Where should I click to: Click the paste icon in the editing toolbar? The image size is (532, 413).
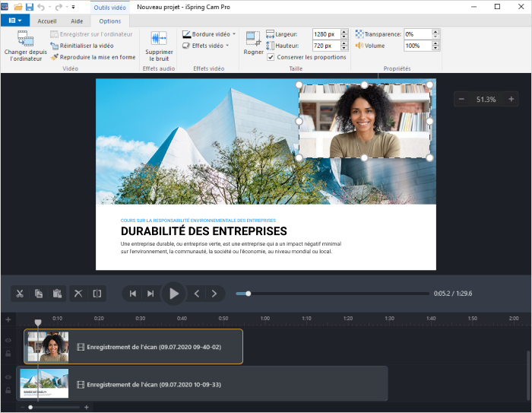click(x=57, y=294)
